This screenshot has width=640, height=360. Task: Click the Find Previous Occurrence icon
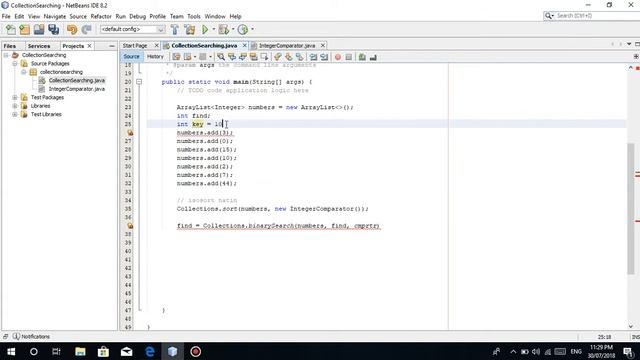232,57
